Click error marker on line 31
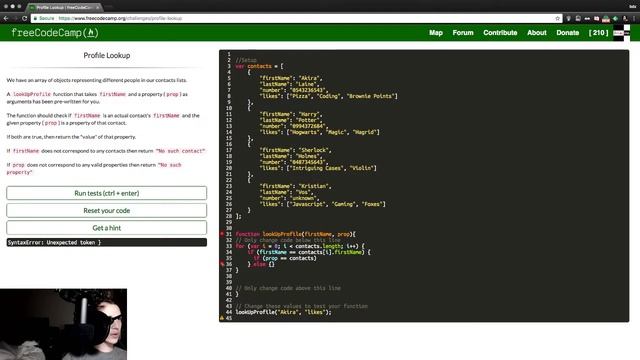The width and height of the screenshot is (640, 360). click(x=222, y=234)
